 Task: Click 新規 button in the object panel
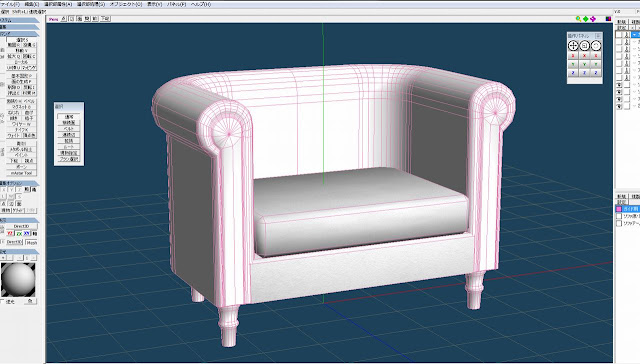pyautogui.click(x=622, y=22)
